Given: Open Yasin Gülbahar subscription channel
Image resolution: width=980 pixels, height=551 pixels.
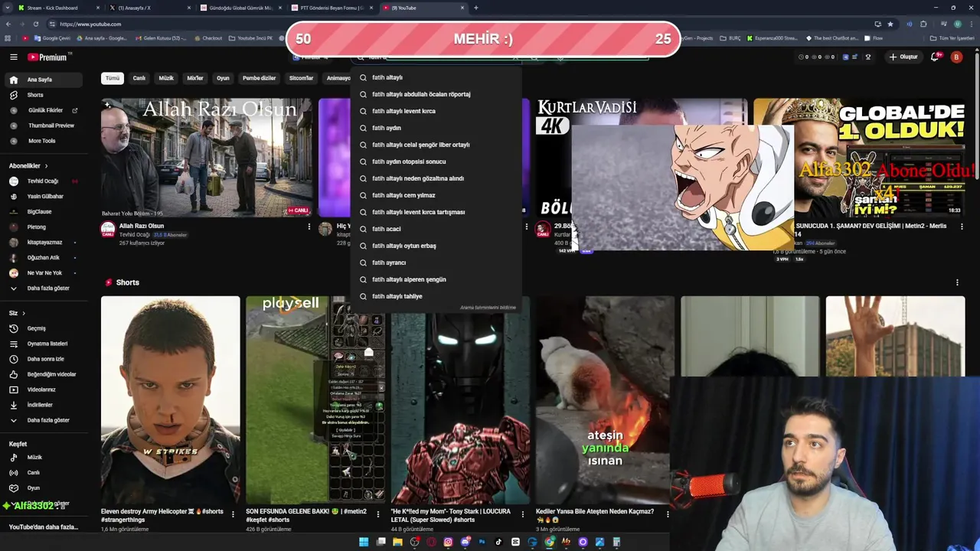Looking at the screenshot, I should pyautogui.click(x=45, y=196).
